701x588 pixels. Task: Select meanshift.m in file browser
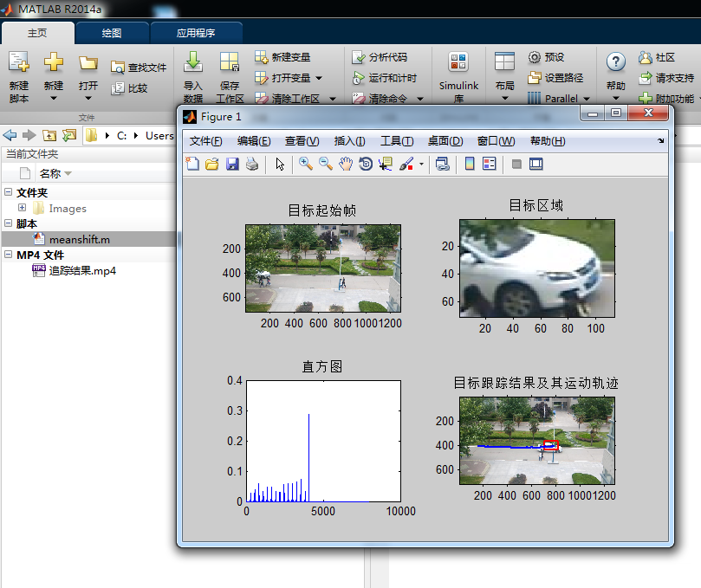80,240
